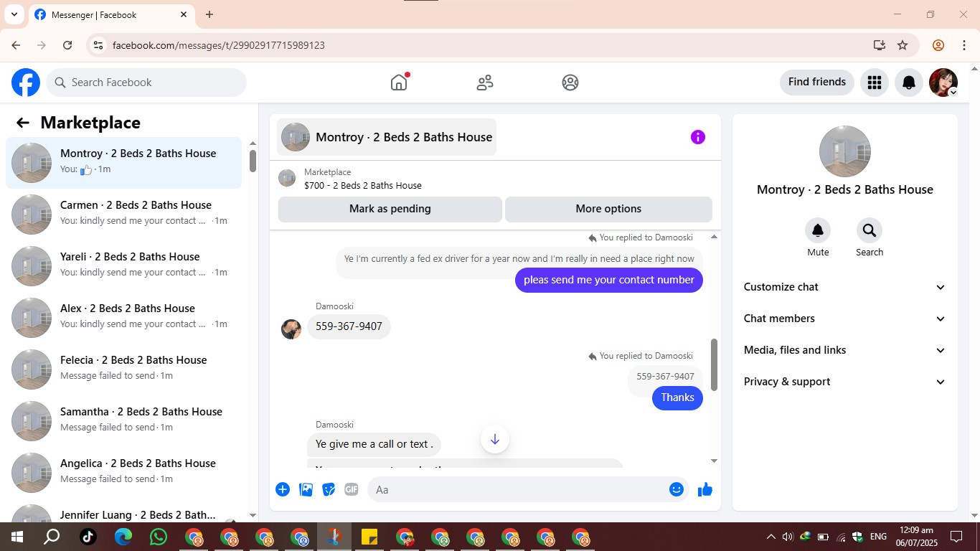Jump to latest message with down arrow

[x=495, y=439]
